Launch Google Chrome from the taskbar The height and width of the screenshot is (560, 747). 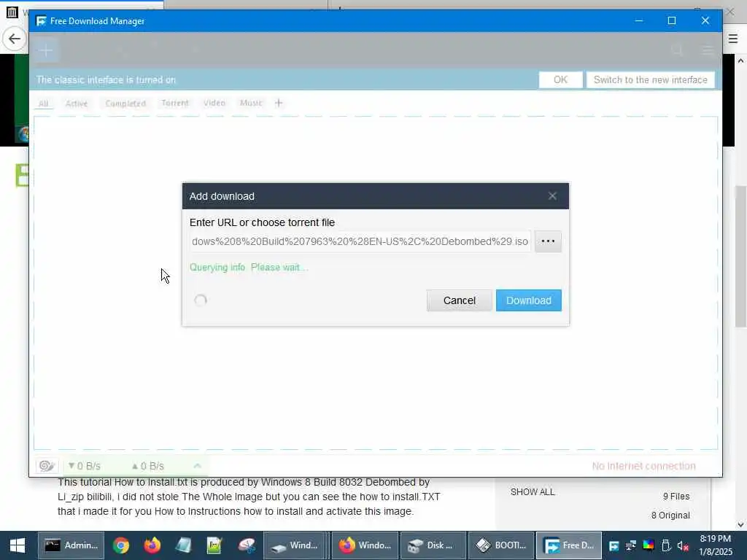(121, 545)
